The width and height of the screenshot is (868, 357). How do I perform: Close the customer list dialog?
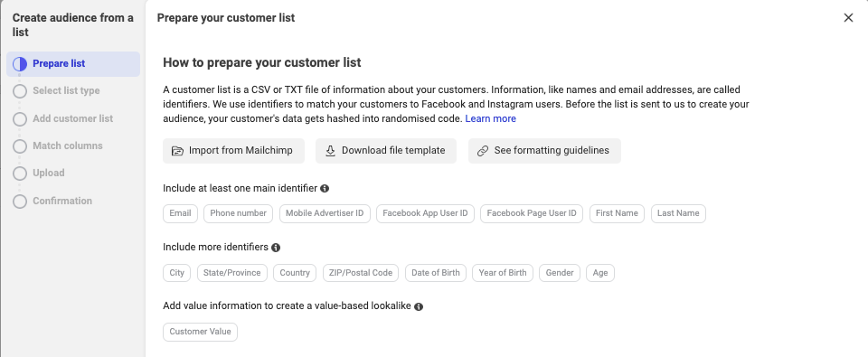point(848,18)
